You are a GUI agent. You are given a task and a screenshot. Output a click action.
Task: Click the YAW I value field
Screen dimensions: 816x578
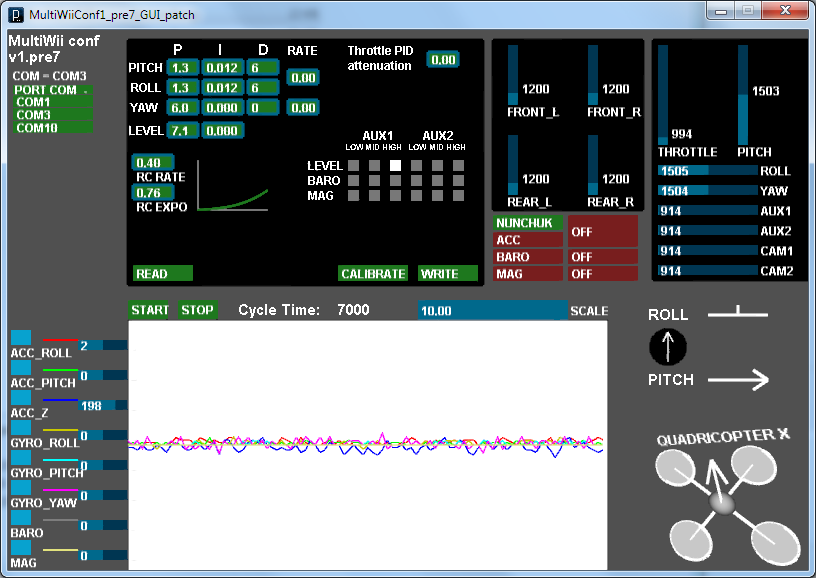click(x=222, y=108)
